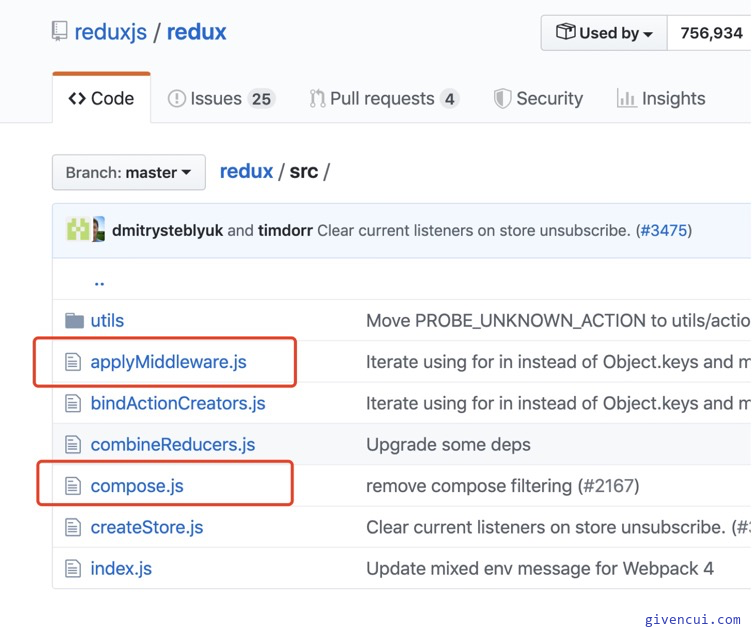Open the utils folder
The height and width of the screenshot is (638, 752).
click(107, 320)
